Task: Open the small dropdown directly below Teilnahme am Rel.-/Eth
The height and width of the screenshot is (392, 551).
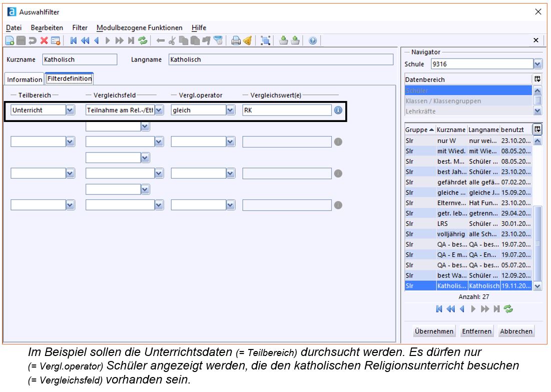Action: 145,126
